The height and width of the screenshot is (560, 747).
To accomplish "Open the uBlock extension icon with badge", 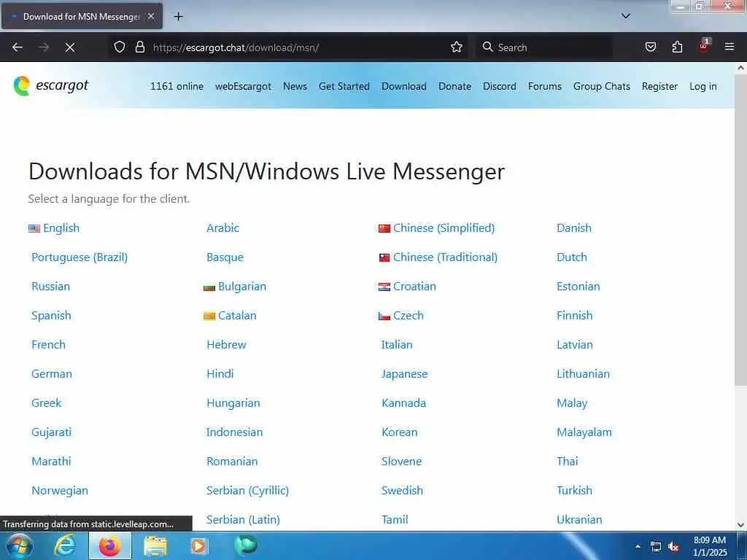I will click(704, 46).
